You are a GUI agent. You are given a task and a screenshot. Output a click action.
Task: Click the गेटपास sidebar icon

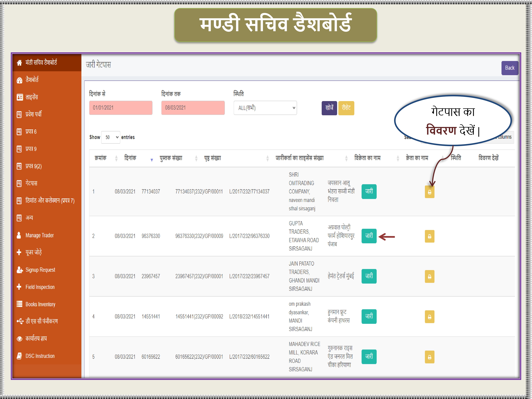(19, 184)
